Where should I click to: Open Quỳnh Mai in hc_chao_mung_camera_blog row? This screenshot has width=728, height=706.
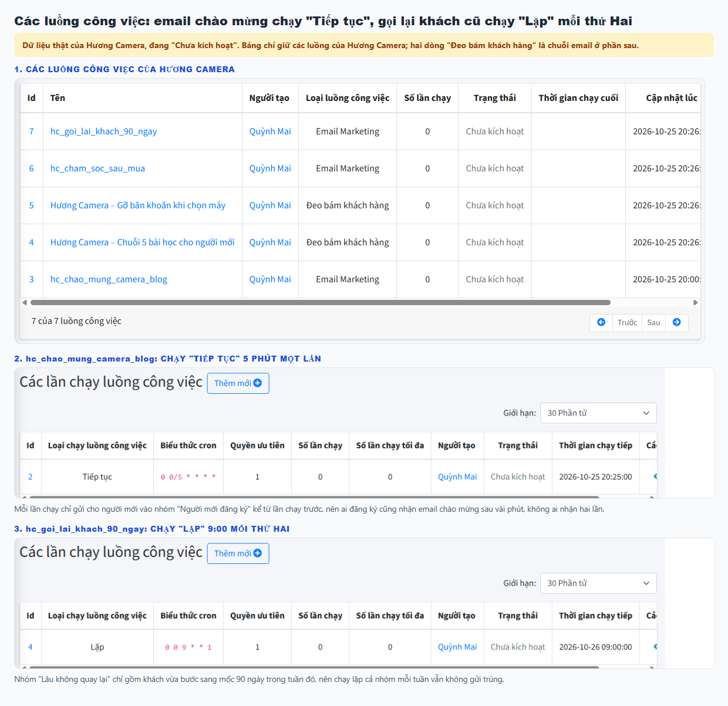click(270, 279)
